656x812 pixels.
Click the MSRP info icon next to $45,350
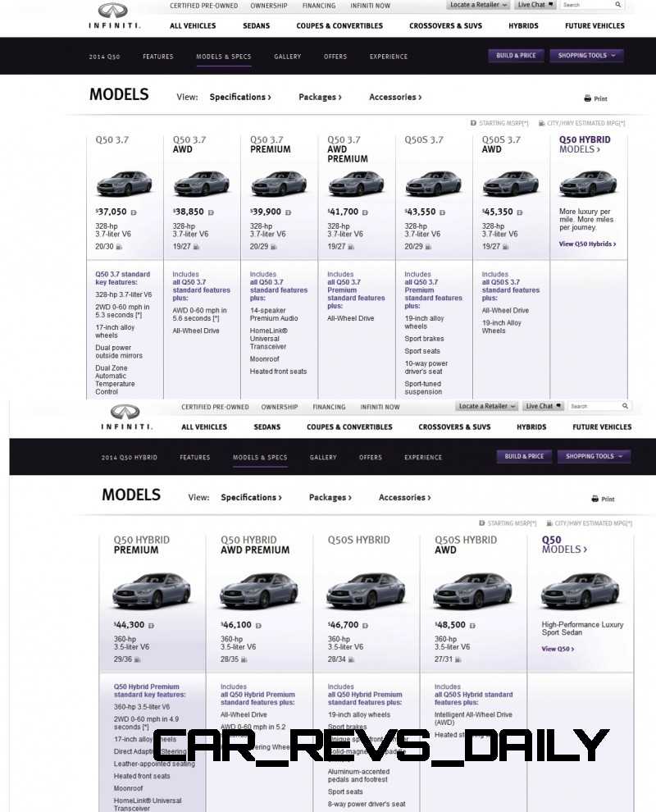point(519,212)
